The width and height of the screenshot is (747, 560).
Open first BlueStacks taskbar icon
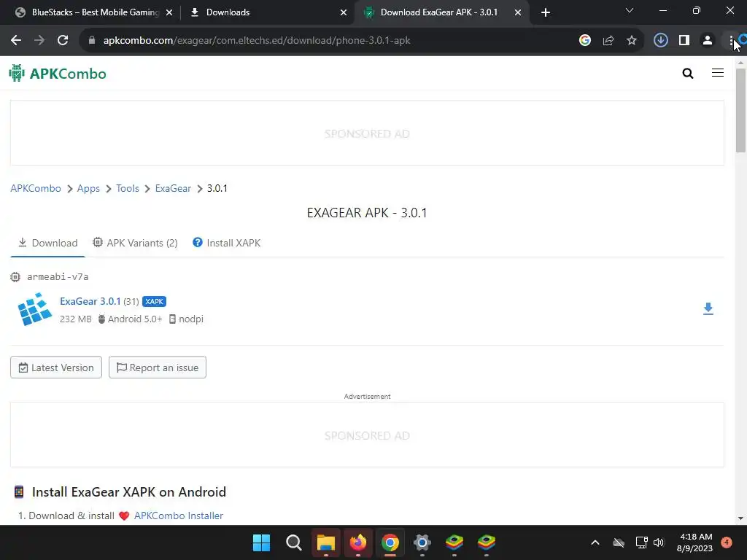click(454, 542)
